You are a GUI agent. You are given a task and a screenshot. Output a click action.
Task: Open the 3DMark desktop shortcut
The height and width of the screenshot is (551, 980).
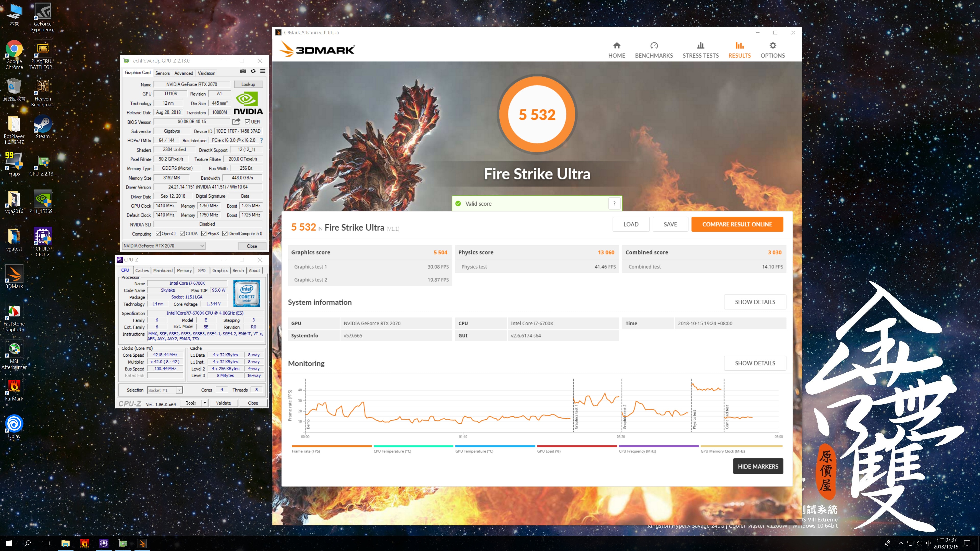click(x=14, y=277)
